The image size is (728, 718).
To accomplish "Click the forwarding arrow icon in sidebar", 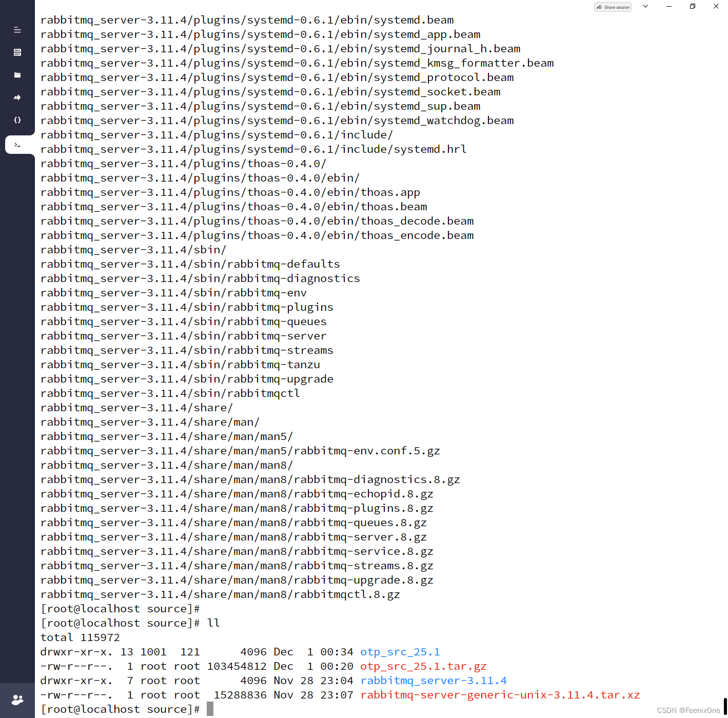I will click(17, 97).
